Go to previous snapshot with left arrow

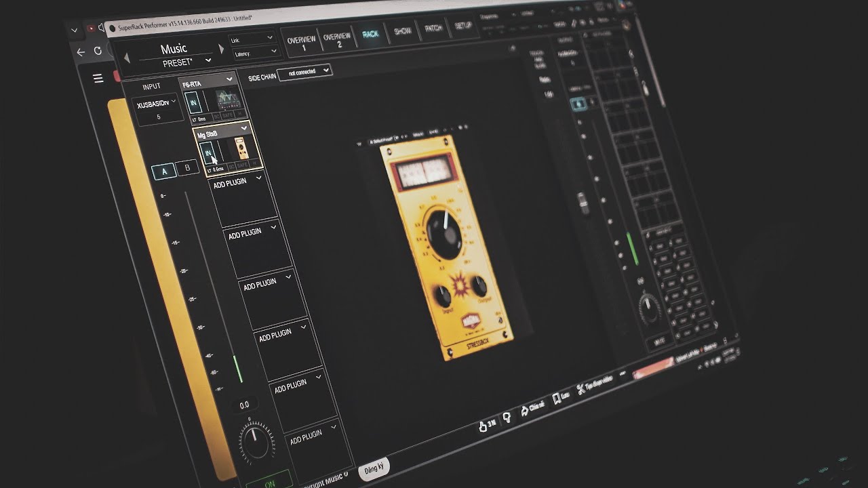(127, 58)
